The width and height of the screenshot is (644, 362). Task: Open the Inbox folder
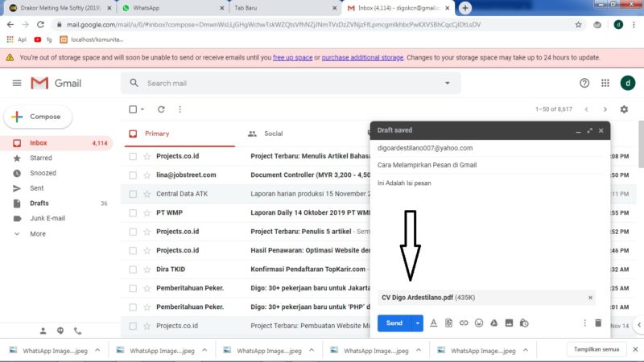tap(56, 143)
